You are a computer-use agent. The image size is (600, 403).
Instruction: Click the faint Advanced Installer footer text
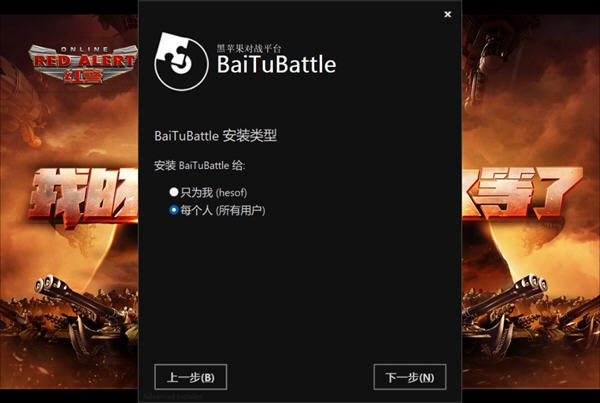173,396
